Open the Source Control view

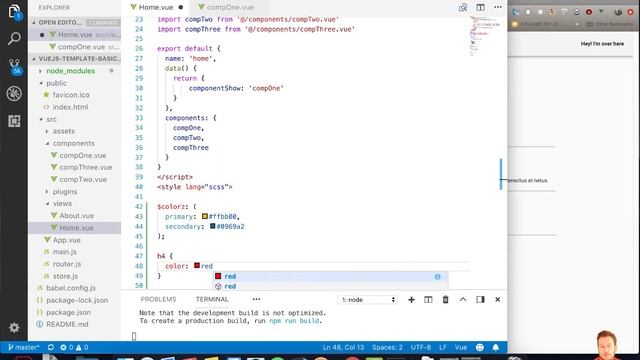tap(15, 67)
